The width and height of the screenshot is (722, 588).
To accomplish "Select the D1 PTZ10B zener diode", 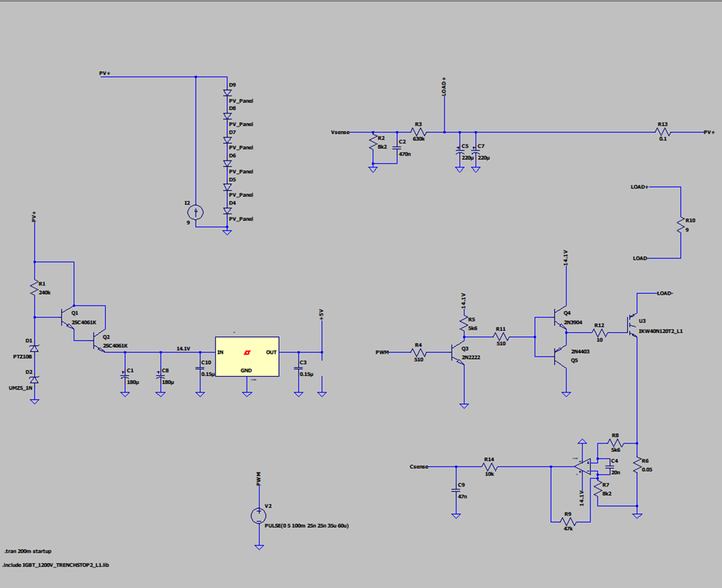I will [x=34, y=349].
